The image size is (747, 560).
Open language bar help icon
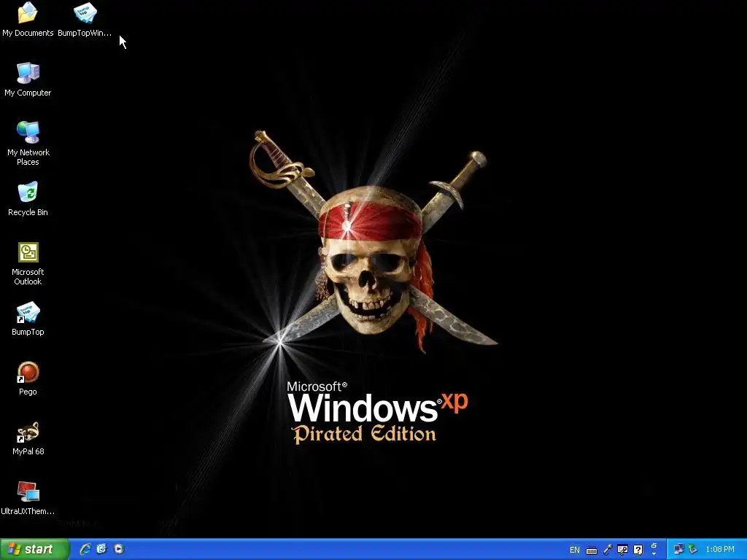[638, 550]
